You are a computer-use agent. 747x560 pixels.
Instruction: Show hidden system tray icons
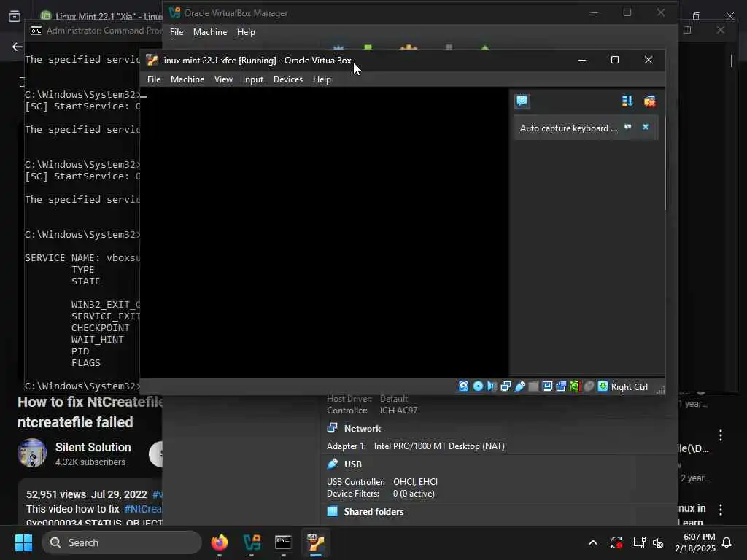click(593, 542)
